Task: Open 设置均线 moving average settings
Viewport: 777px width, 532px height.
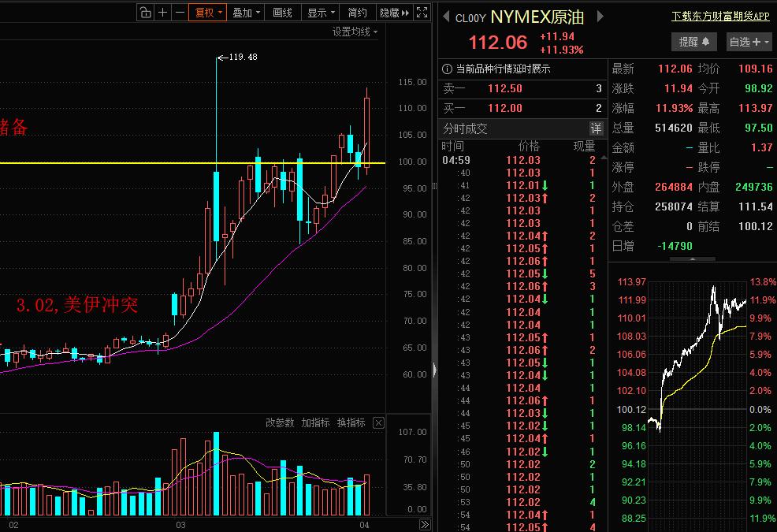Action: pyautogui.click(x=355, y=32)
